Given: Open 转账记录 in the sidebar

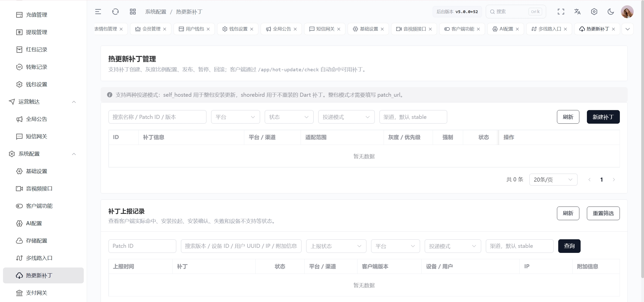Looking at the screenshot, I should [x=43, y=67].
